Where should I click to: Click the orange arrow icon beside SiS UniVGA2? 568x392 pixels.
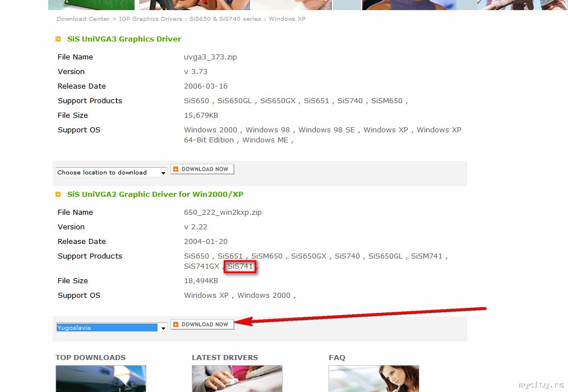pyautogui.click(x=58, y=195)
